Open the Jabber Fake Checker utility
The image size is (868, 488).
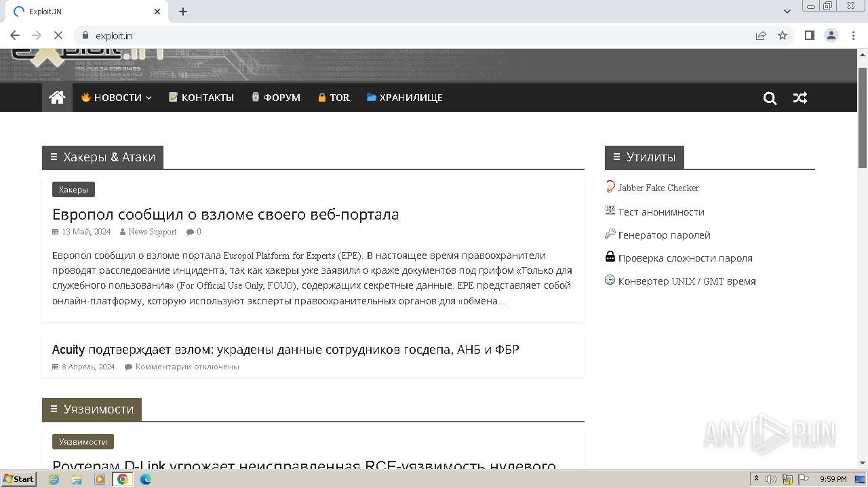[x=658, y=188]
